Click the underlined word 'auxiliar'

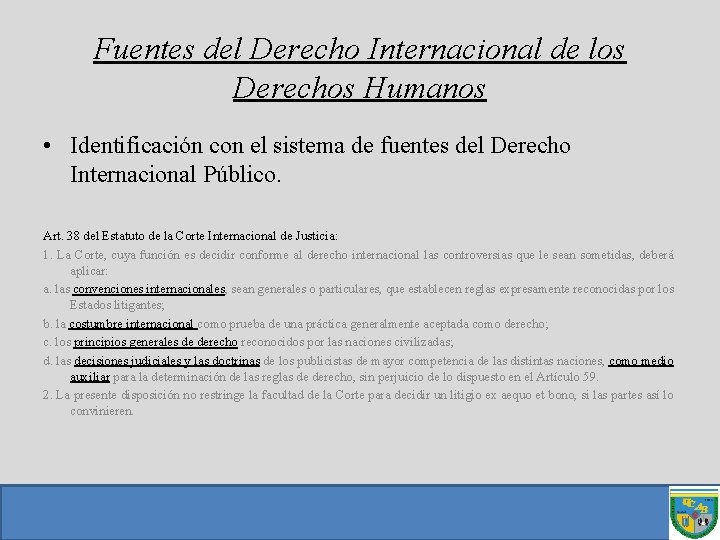click(x=90, y=377)
